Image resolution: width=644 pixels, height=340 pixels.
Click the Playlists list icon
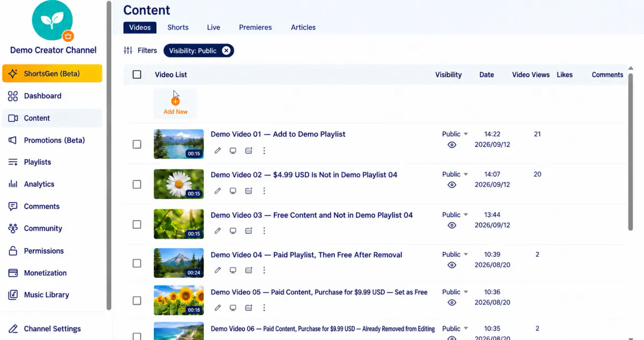13,162
